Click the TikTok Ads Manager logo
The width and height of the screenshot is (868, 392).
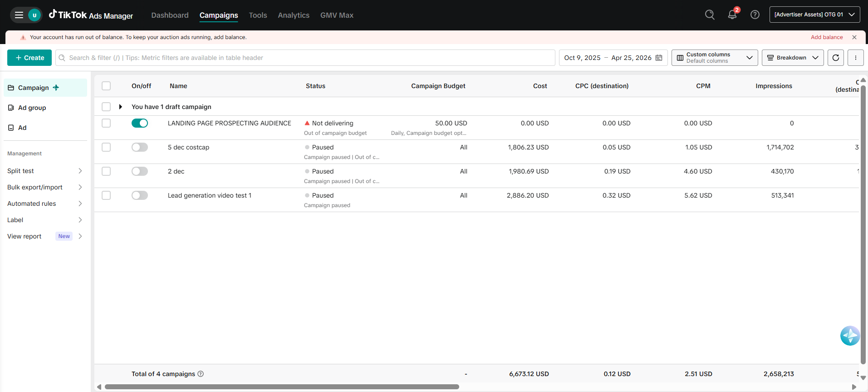point(91,15)
